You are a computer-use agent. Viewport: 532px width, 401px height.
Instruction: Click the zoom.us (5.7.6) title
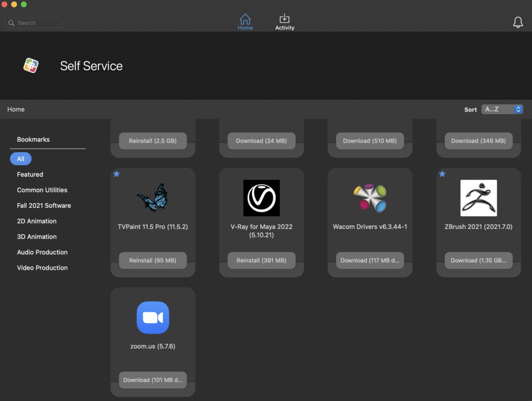tap(153, 346)
